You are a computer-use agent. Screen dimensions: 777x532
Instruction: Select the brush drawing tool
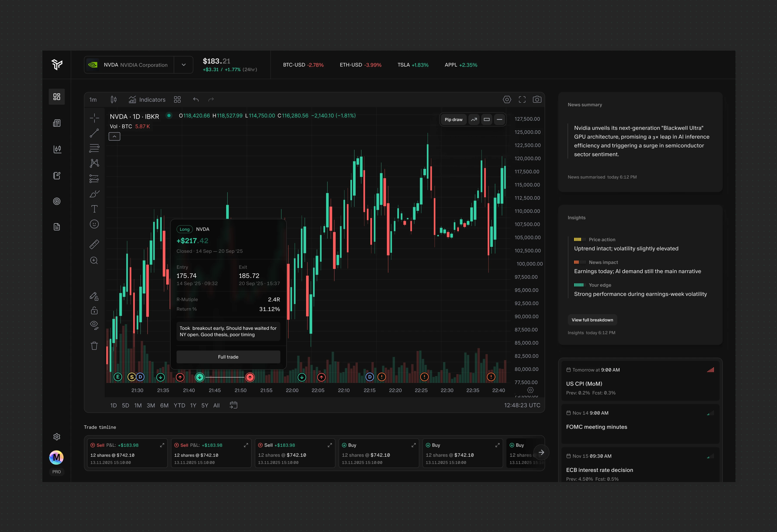pyautogui.click(x=94, y=194)
